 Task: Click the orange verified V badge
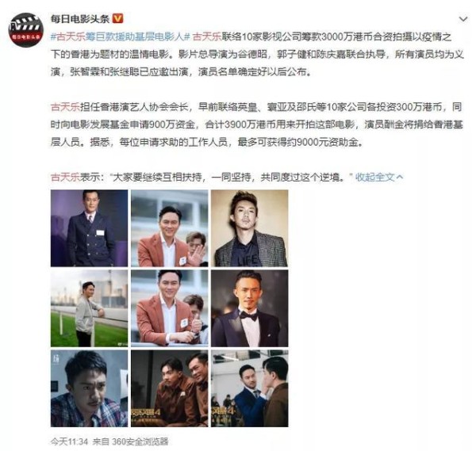118,19
